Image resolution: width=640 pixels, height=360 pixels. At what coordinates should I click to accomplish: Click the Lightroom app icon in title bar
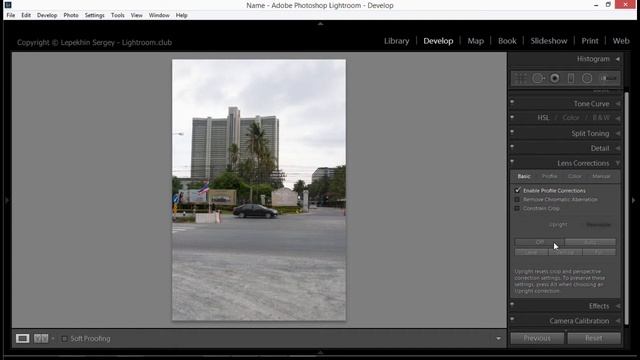pos(8,5)
